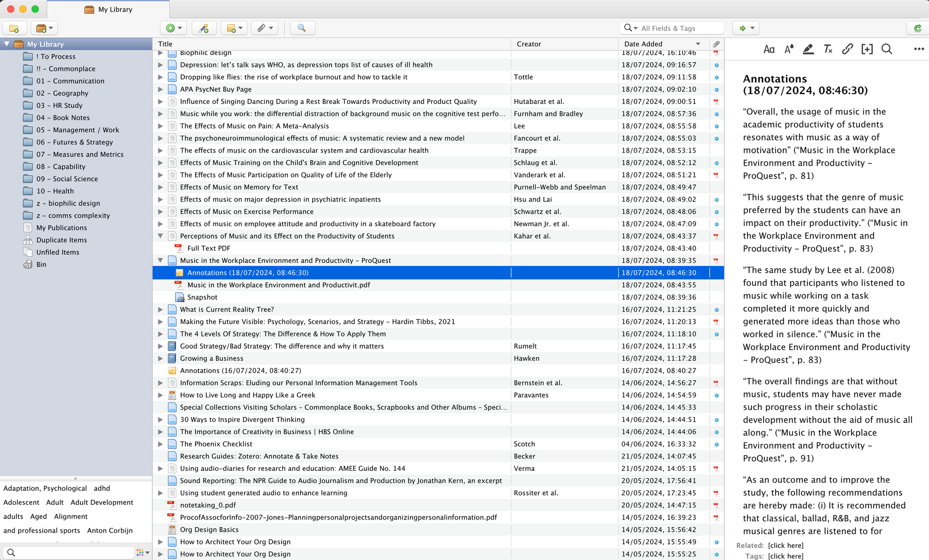Image resolution: width=929 pixels, height=560 pixels.
Task: Open the highlighter tool in the note editor
Action: 808,49
